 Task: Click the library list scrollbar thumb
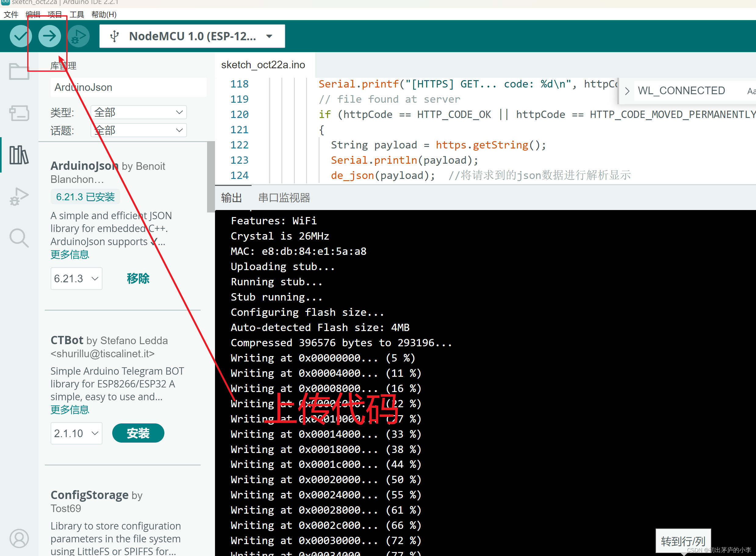click(x=211, y=177)
